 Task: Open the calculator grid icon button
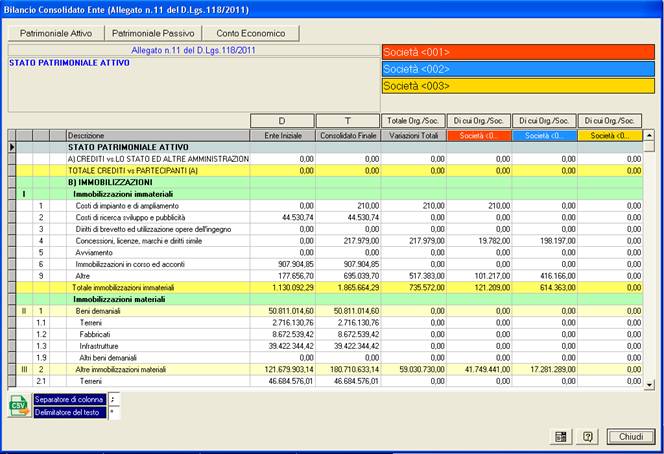point(561,437)
